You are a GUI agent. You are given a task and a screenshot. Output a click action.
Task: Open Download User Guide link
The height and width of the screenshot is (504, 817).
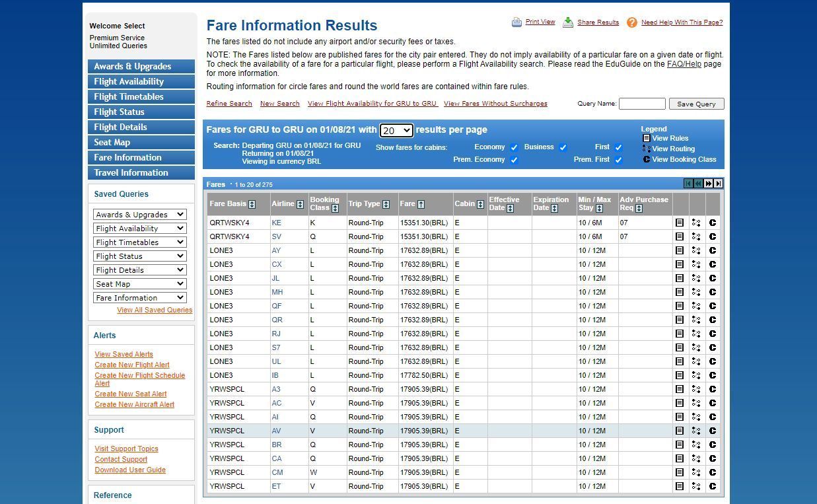[130, 470]
